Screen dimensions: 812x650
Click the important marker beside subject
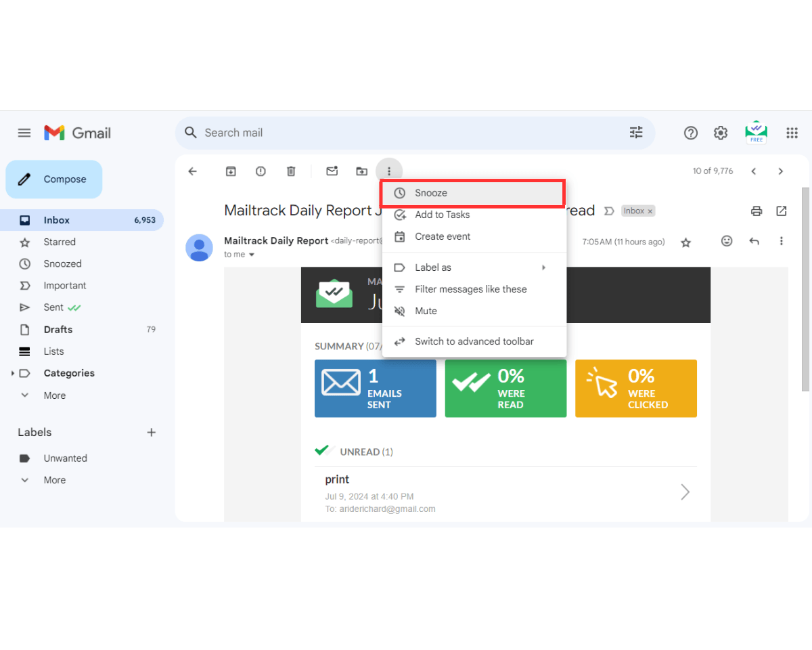point(609,211)
